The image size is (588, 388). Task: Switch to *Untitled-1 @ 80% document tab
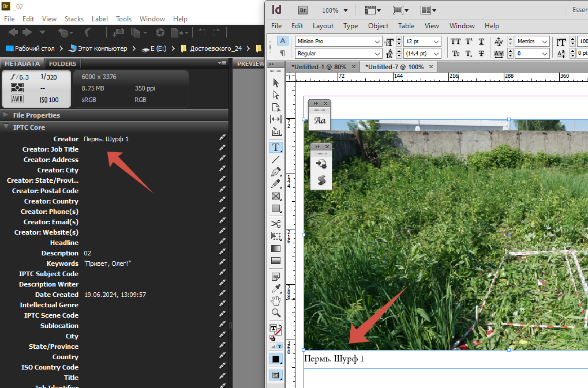[x=319, y=67]
